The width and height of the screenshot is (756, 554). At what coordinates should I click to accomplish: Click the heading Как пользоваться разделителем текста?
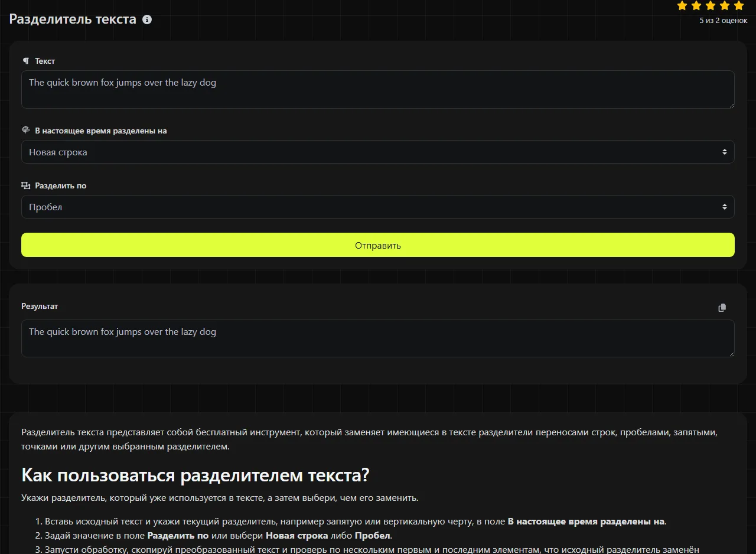coord(195,475)
